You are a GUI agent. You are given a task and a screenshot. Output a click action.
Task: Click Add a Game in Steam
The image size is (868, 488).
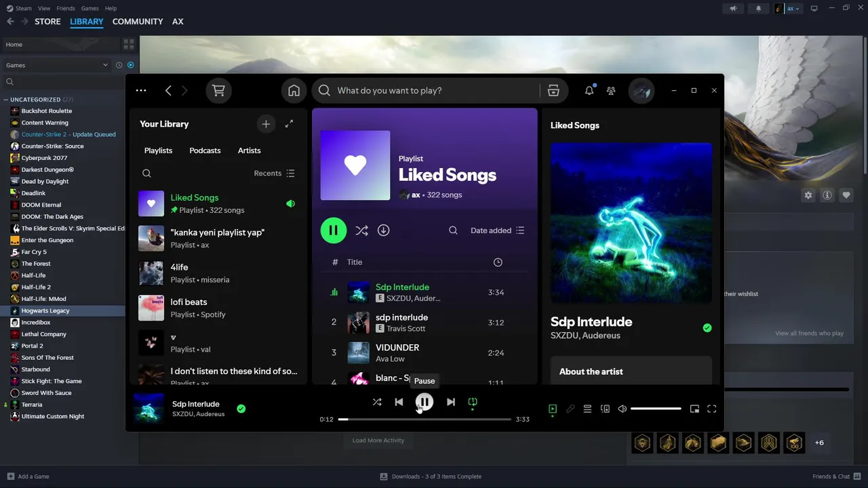(28, 476)
